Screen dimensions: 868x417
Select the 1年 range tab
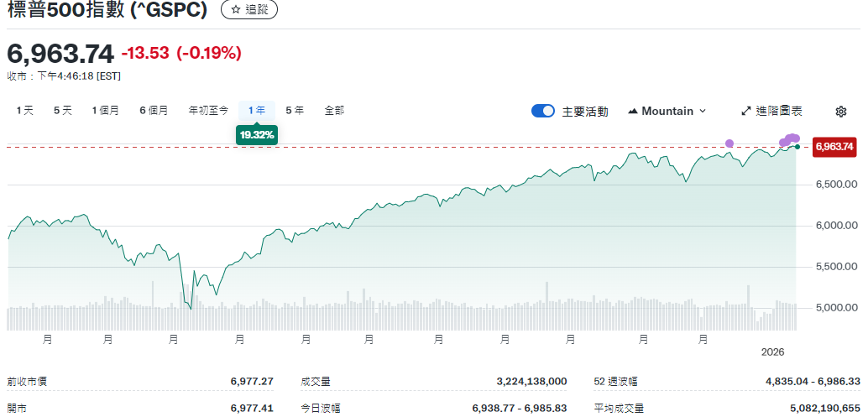(x=257, y=111)
